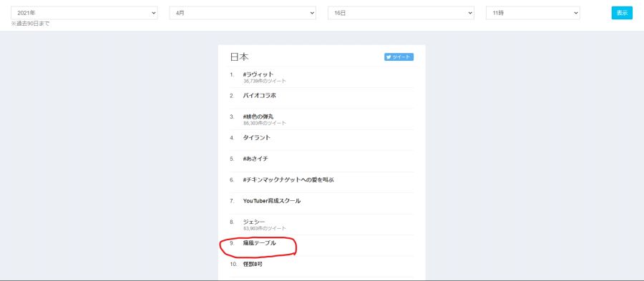
Task: Click the ※過去90日まで note
Action: [30, 24]
